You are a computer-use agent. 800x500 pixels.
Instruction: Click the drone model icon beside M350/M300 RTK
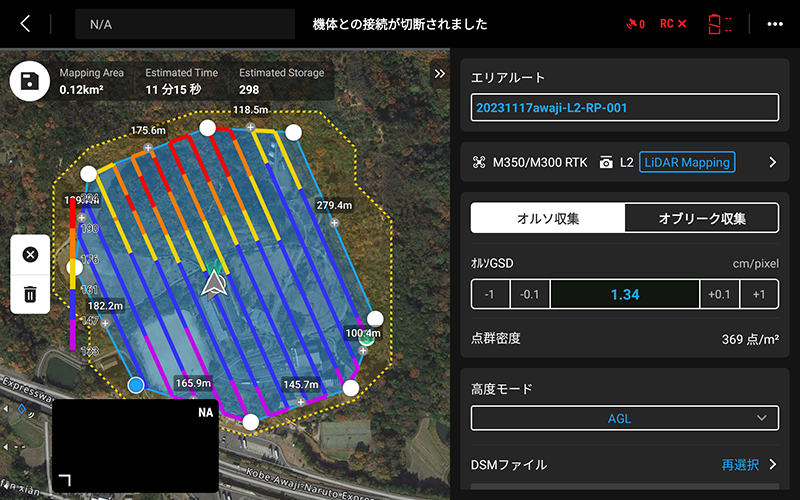coord(479,162)
